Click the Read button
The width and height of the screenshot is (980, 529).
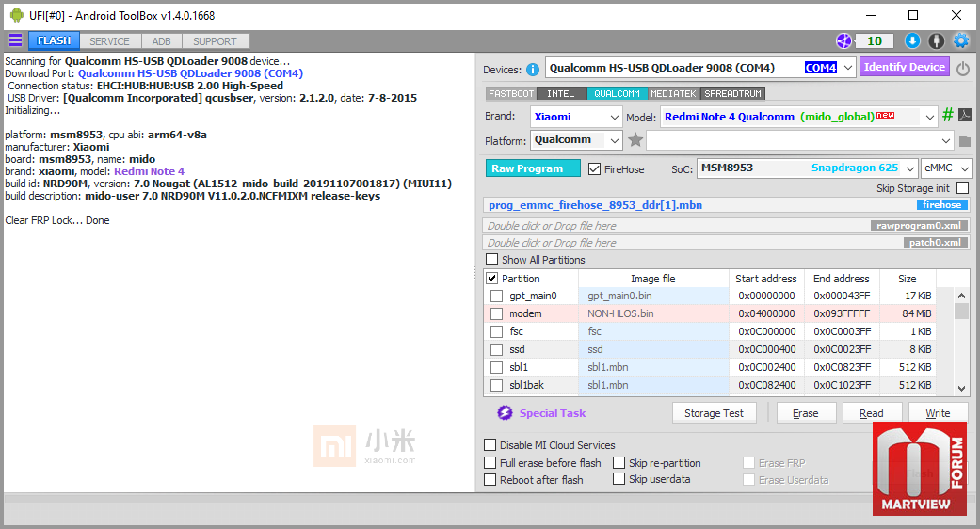click(x=871, y=413)
